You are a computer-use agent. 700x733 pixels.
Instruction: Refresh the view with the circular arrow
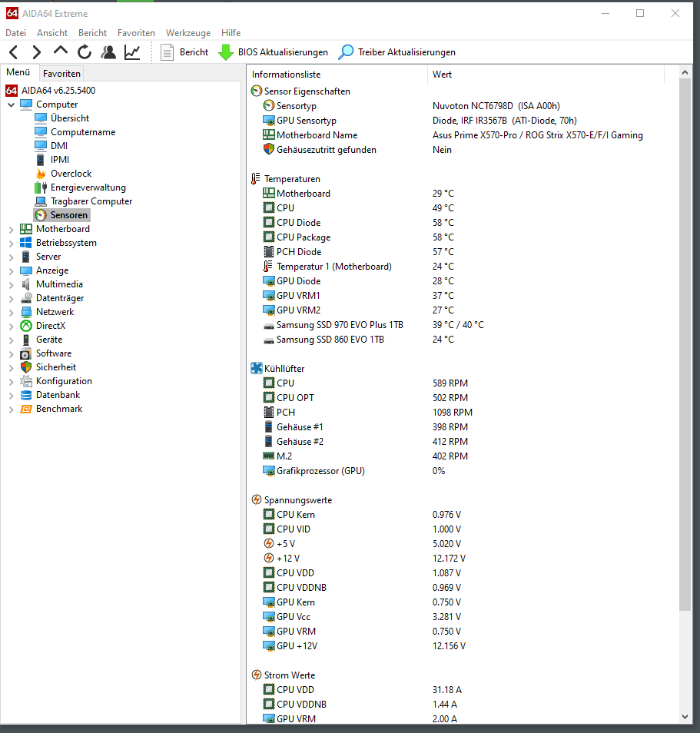85,52
